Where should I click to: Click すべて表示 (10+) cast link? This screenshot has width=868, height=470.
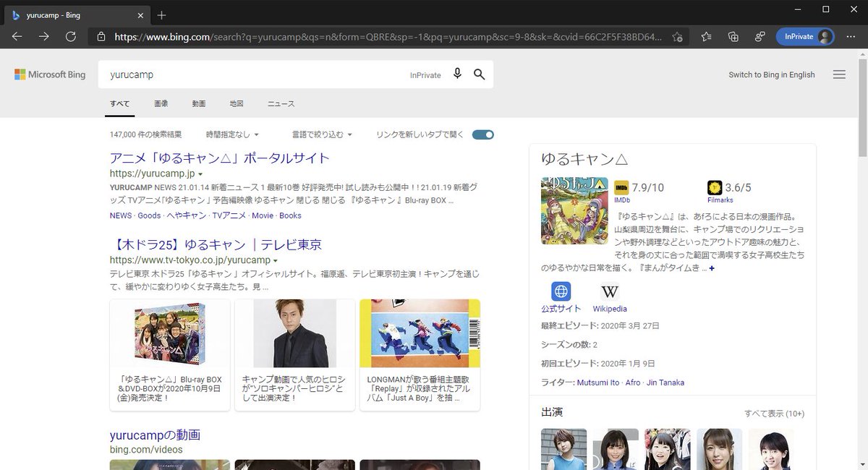pos(774,414)
